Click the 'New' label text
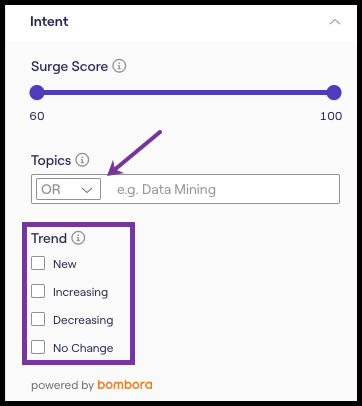Viewport: 362px width, 406px height. point(65,264)
